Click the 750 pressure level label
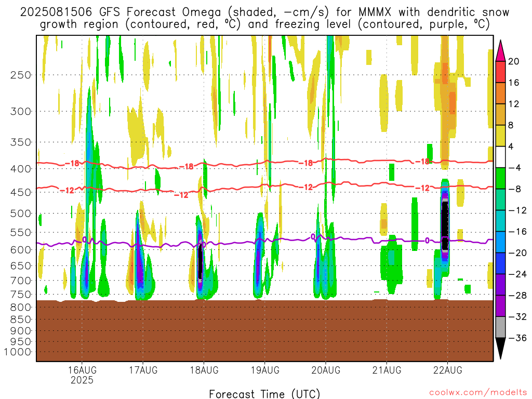The image size is (532, 399). [x=21, y=295]
